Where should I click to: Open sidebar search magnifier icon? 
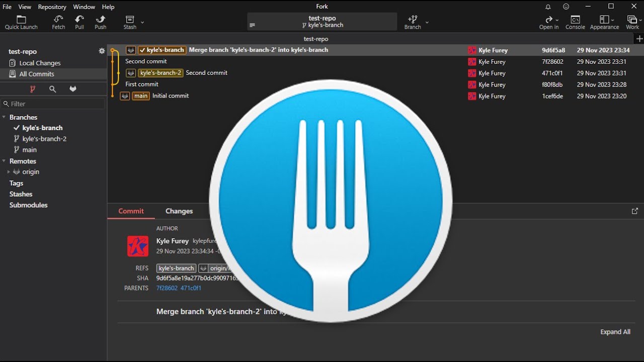tap(52, 89)
